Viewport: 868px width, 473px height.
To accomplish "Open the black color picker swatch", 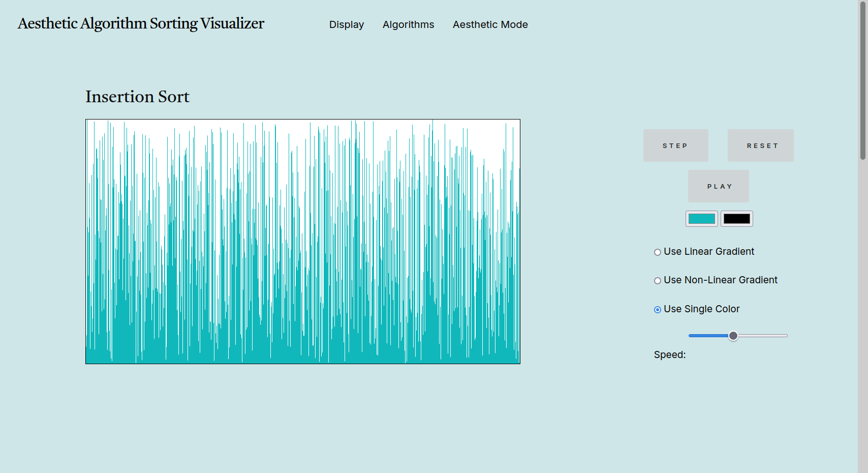I will coord(737,219).
